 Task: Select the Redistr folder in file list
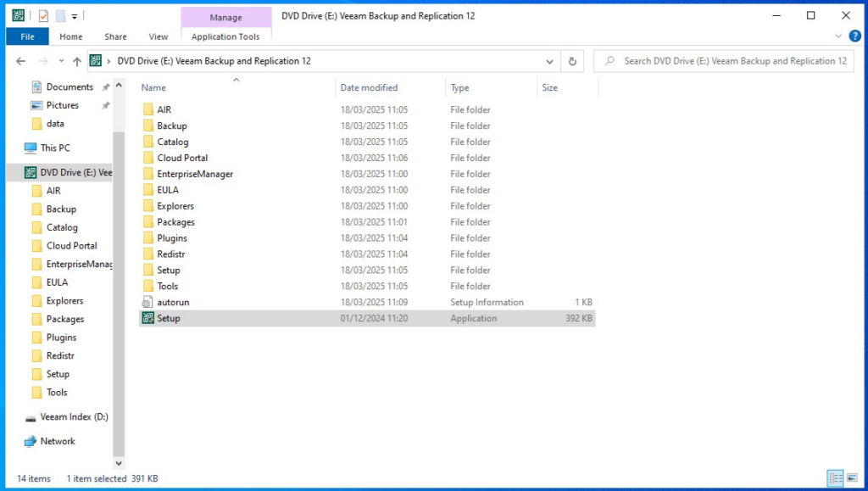[x=171, y=254]
